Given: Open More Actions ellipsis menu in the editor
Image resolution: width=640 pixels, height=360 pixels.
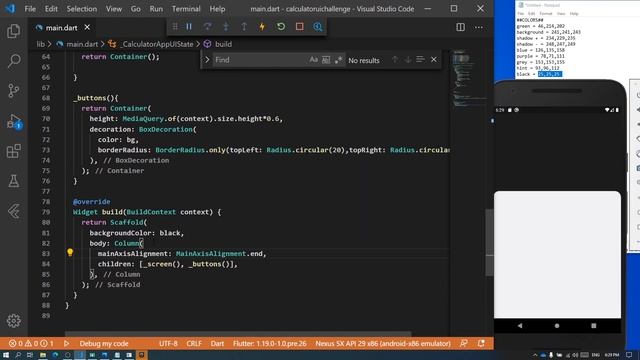Looking at the screenshot, I should pyautogui.click(x=479, y=27).
